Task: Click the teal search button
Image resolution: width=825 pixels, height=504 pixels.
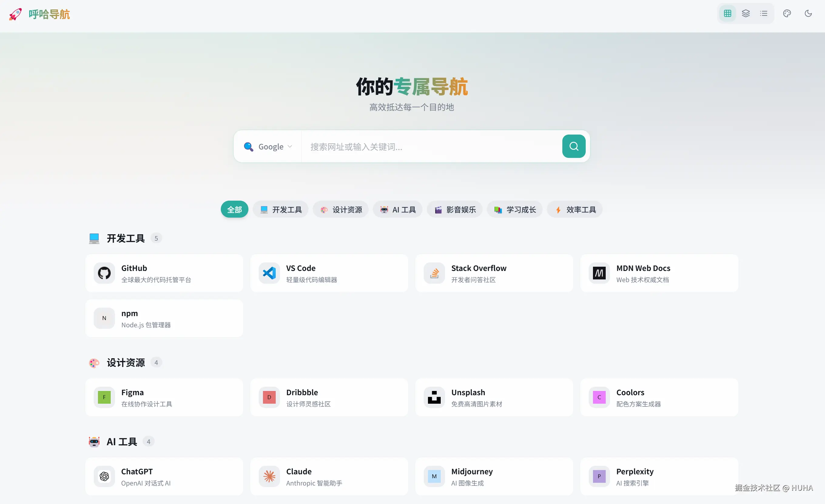Action: tap(574, 146)
